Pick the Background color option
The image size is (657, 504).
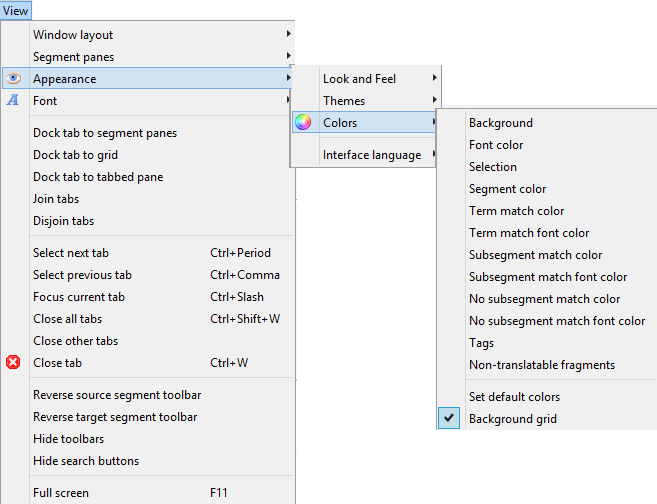500,123
